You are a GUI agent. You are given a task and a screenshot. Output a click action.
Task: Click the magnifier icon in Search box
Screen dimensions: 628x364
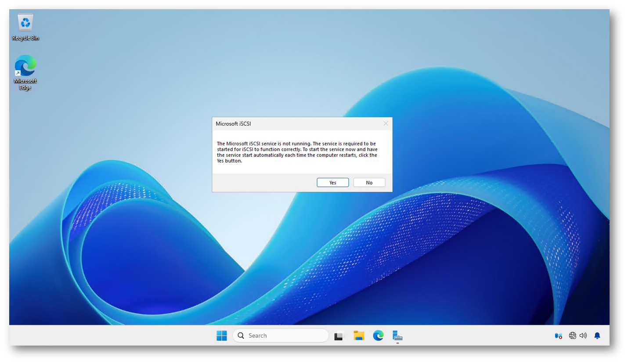point(241,336)
